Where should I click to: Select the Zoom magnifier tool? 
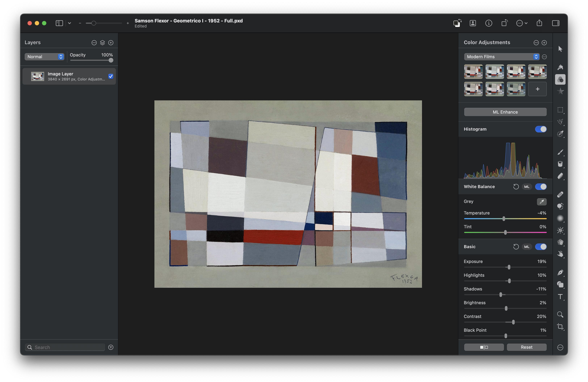(560, 315)
